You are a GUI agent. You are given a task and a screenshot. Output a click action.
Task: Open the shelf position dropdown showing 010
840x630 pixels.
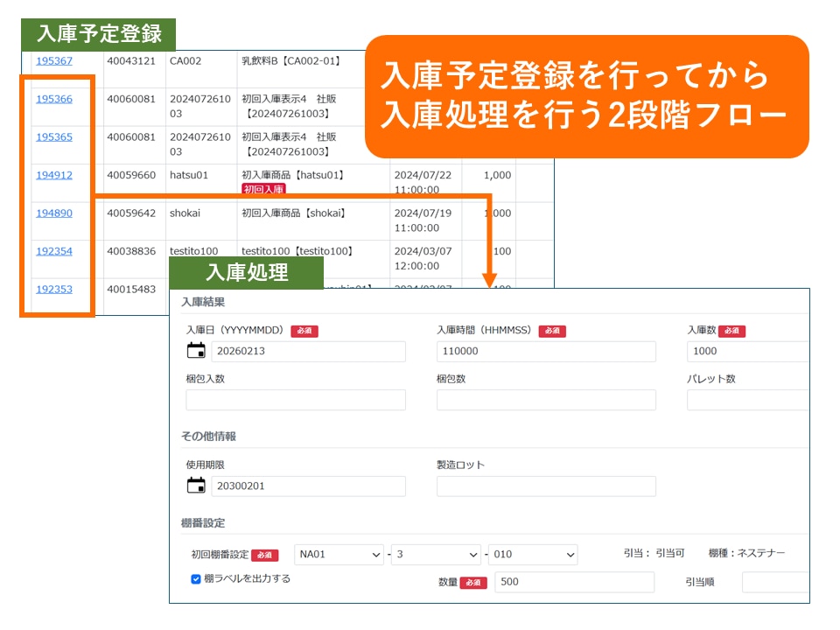tap(532, 555)
